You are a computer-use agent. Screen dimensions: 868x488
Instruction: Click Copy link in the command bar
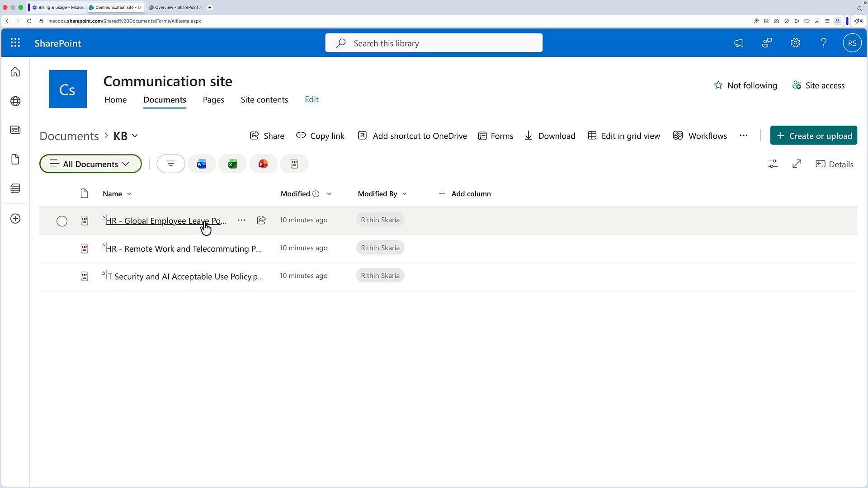click(320, 136)
